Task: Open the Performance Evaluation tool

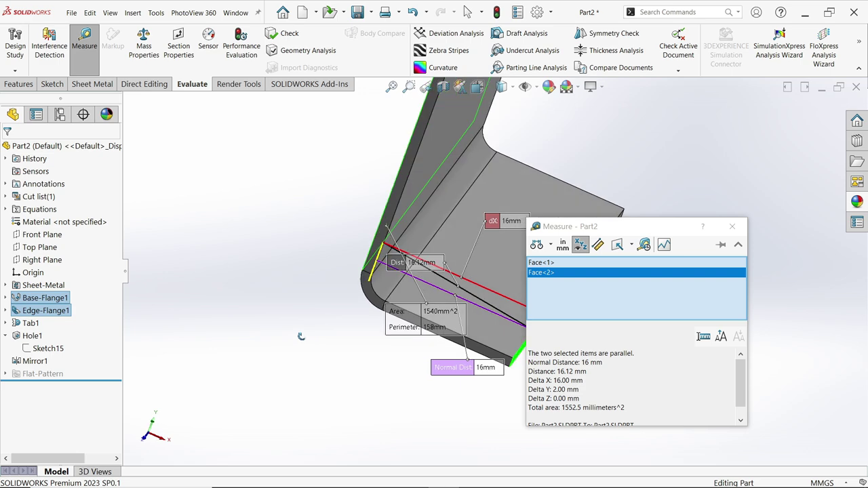Action: (x=241, y=42)
